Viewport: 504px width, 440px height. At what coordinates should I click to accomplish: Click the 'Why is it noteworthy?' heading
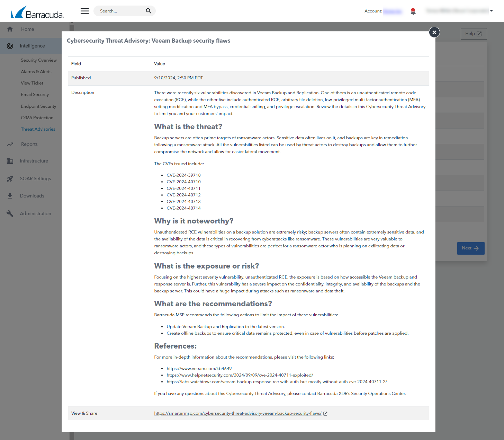[x=193, y=221]
